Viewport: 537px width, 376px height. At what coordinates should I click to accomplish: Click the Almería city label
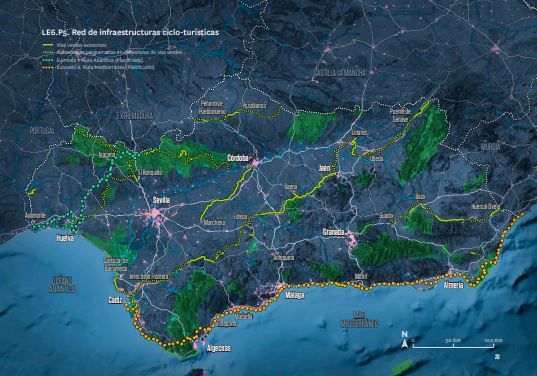coord(454,285)
